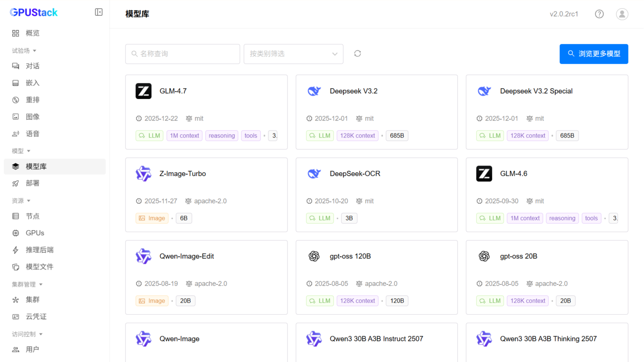This screenshot has height=362, width=644.
Task: Open the 概览 overview page
Action: 55,33
